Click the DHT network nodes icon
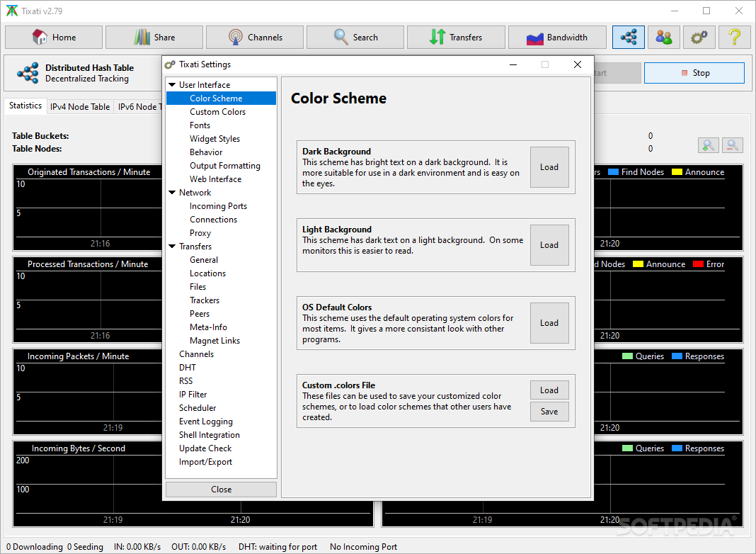Viewport: 756px width, 554px height. pyautogui.click(x=629, y=37)
